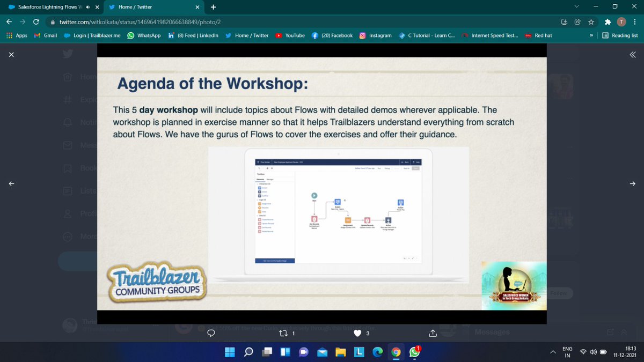
Task: Bookmark this page with star icon
Action: click(590, 22)
